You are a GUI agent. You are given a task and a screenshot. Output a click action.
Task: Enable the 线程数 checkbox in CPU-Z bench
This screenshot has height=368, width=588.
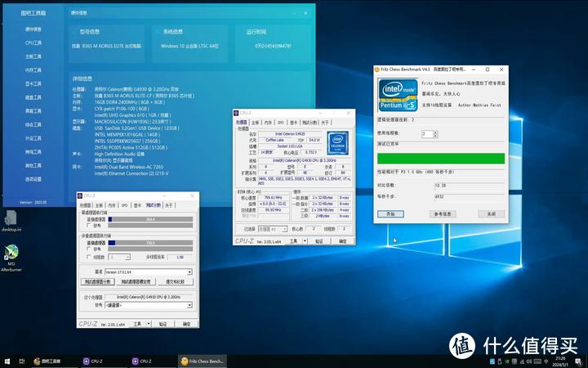point(88,256)
